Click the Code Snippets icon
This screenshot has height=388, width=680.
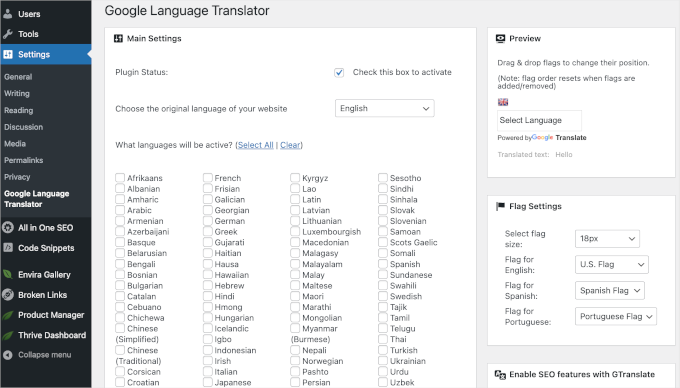(x=7, y=248)
